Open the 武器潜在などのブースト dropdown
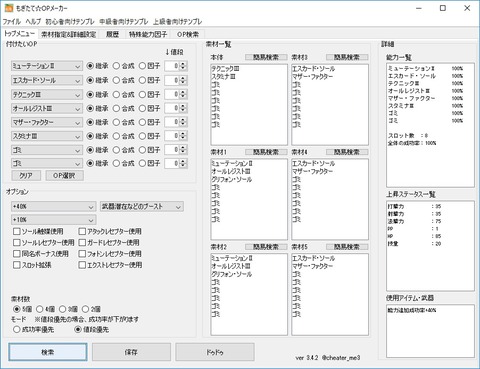 click(142, 207)
